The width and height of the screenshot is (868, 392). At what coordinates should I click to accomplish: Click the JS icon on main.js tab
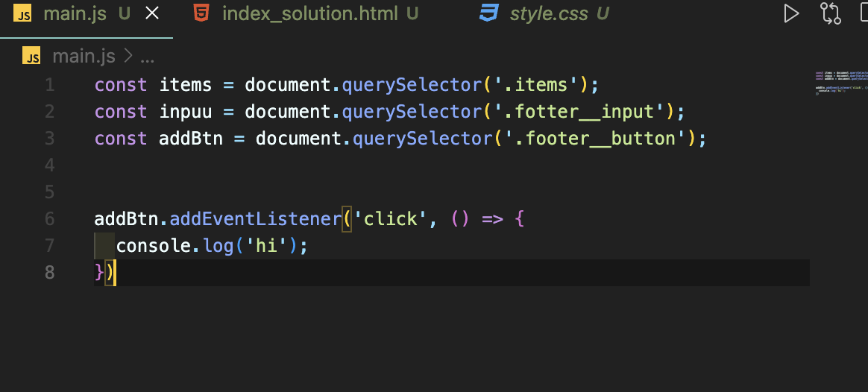(22, 14)
